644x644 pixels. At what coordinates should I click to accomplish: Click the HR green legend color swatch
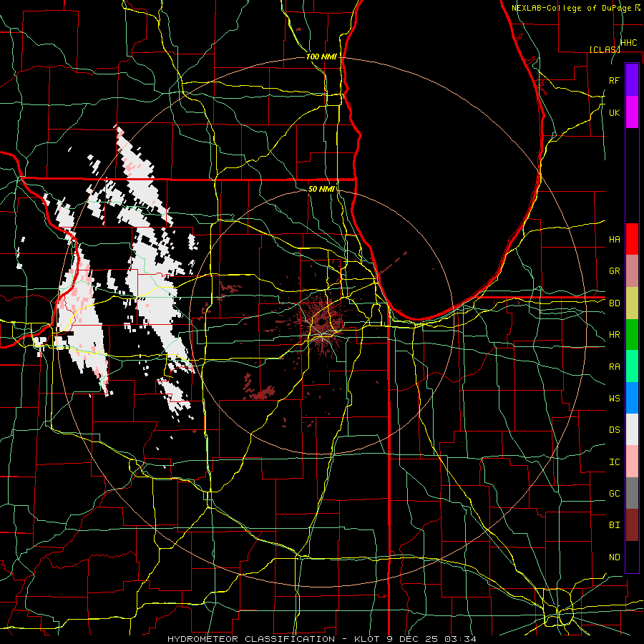tap(632, 335)
